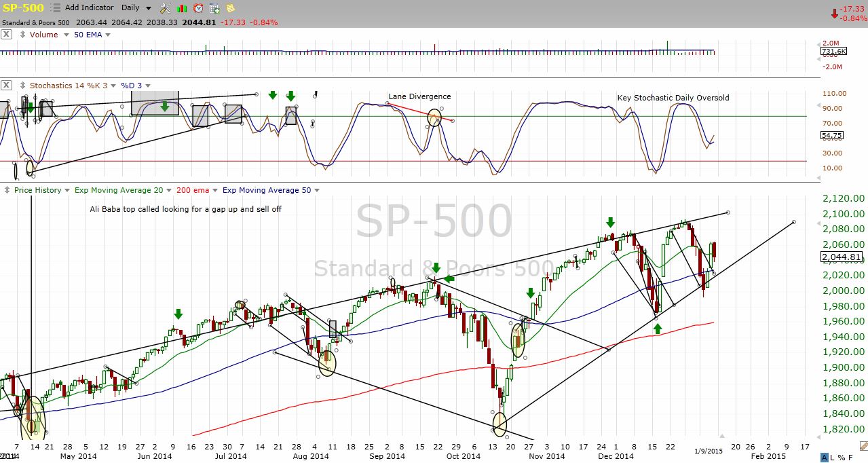This screenshot has height=463, width=868.
Task: Click the 2,044.81 current price label on axis
Action: tap(842, 257)
